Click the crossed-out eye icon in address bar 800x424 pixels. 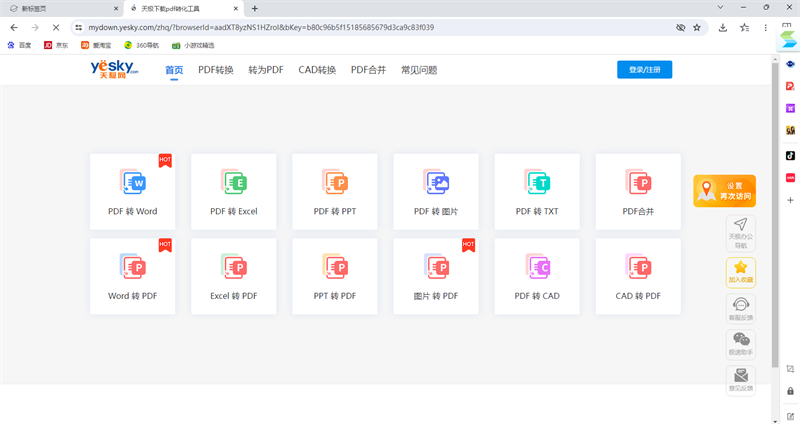click(x=681, y=28)
